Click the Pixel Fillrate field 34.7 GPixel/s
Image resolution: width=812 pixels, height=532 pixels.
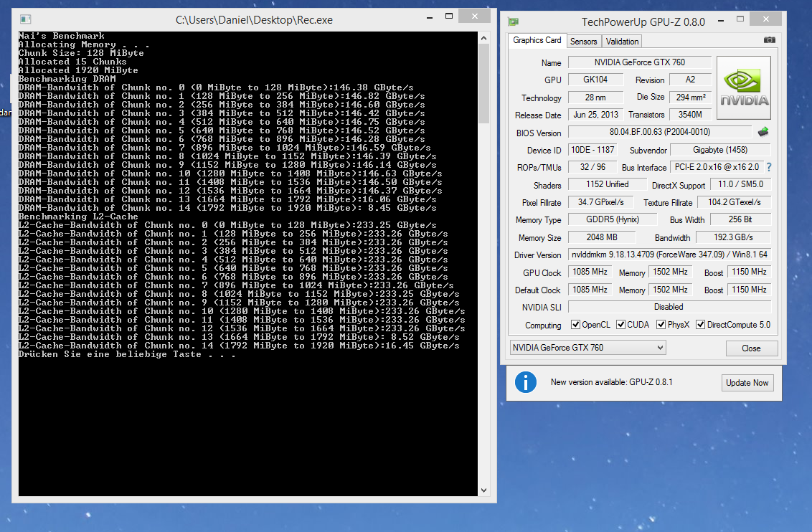pyautogui.click(x=600, y=201)
